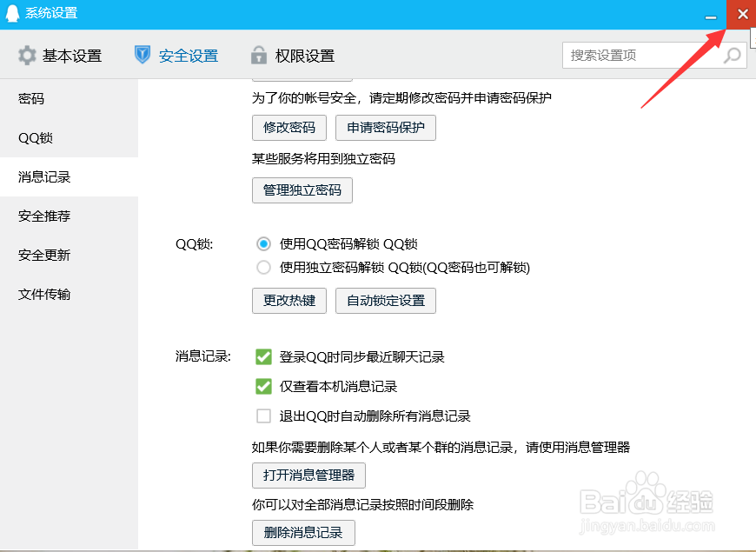756x552 pixels.
Task: Click the gear icon beside 基本设置
Action: tap(27, 56)
